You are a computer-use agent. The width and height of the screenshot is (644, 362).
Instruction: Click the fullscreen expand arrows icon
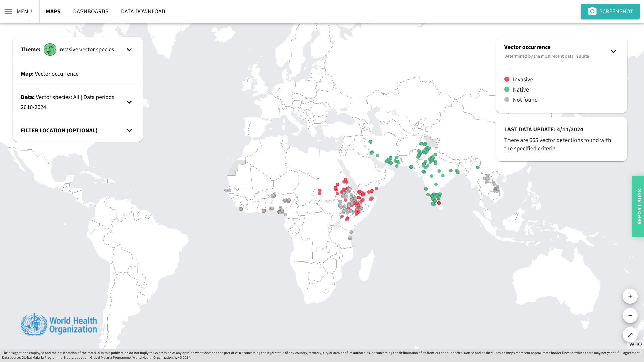tap(630, 335)
